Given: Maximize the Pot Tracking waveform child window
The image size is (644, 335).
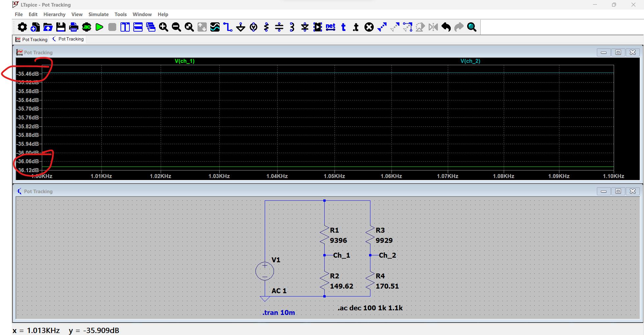Looking at the screenshot, I should [x=618, y=52].
